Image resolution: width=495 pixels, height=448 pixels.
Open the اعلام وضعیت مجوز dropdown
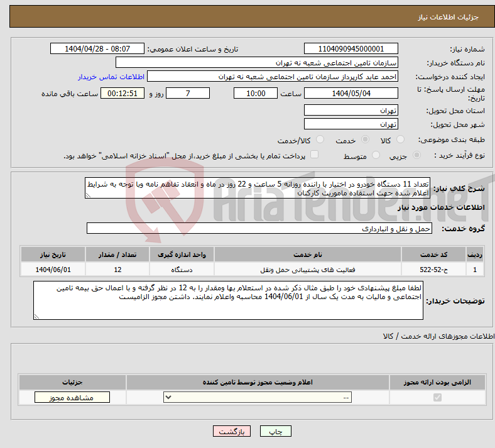pos(258,397)
